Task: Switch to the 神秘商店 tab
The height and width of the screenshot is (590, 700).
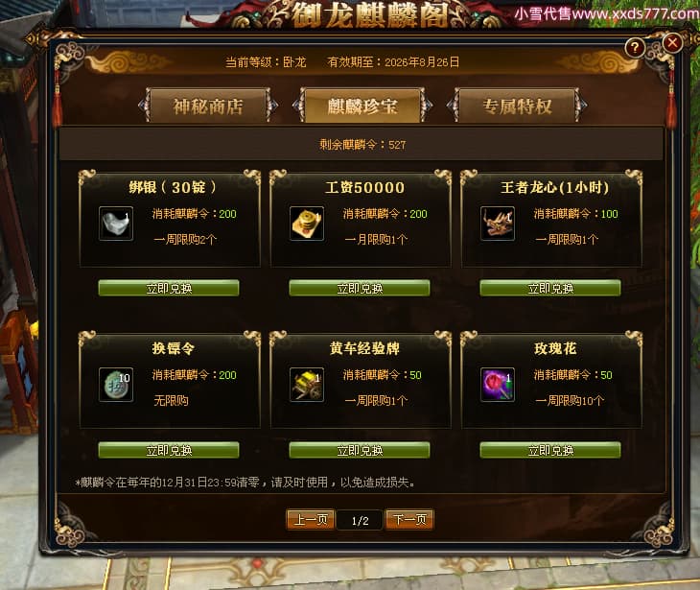Action: tap(208, 106)
